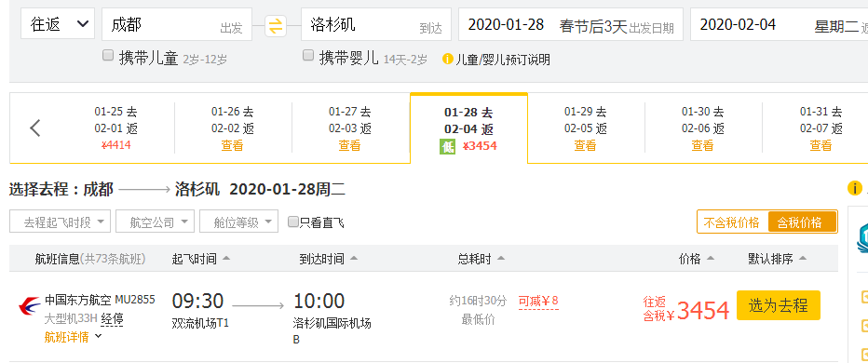
Task: Check 只看直飞 direct flights only
Action: (293, 222)
